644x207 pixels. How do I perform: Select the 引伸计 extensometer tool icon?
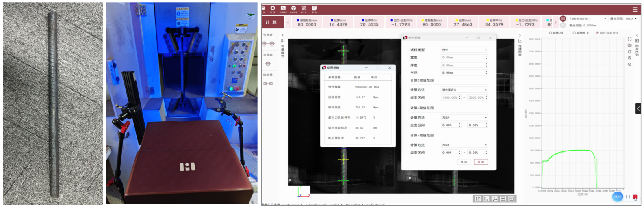(268, 43)
